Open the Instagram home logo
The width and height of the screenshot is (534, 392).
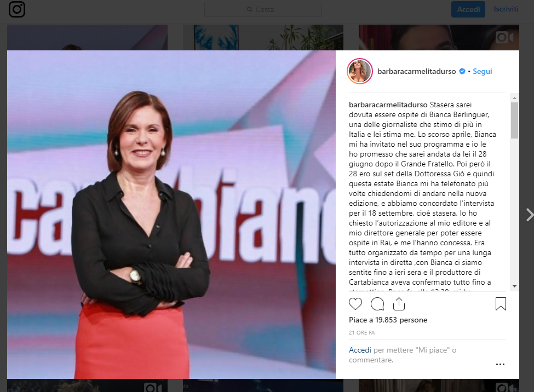tap(16, 9)
